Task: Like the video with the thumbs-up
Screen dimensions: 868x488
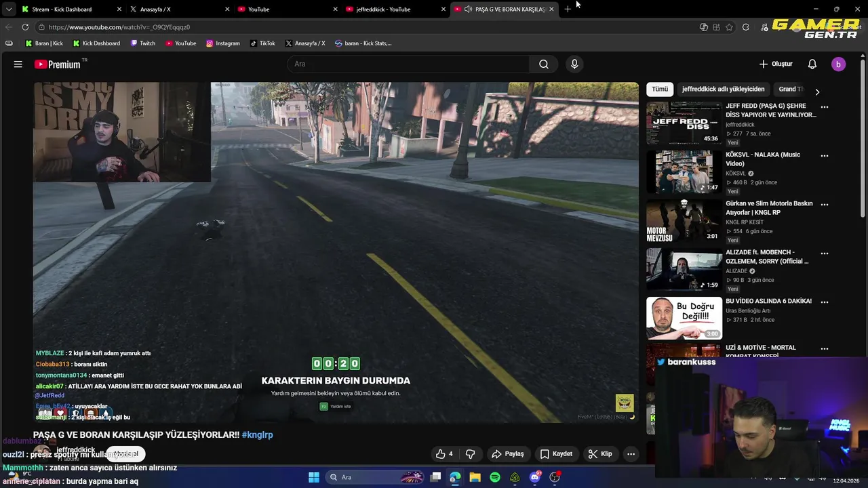Action: coord(444,454)
